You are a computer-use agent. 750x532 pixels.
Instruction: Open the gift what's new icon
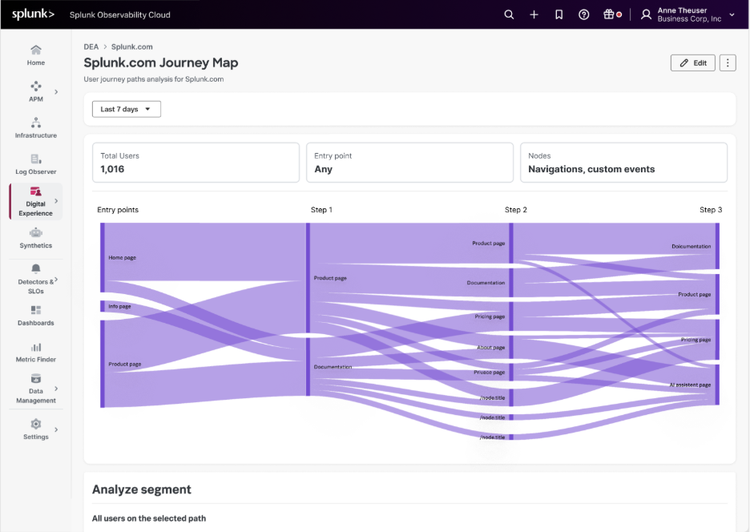(x=610, y=15)
